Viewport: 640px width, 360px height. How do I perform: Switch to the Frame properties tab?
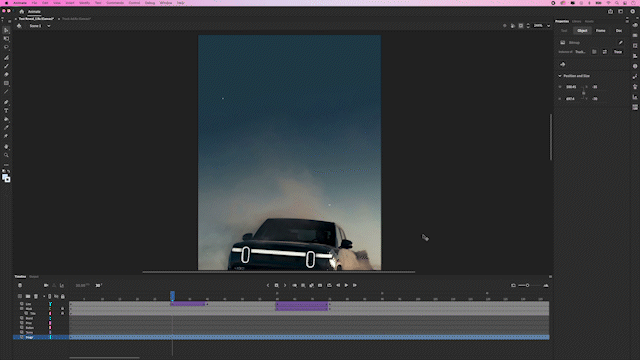600,31
